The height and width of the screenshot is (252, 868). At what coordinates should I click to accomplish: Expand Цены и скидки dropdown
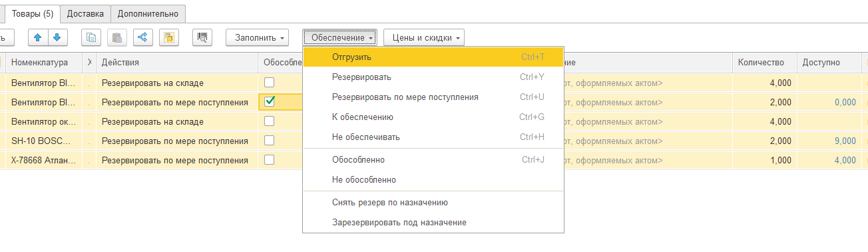pyautogui.click(x=423, y=38)
